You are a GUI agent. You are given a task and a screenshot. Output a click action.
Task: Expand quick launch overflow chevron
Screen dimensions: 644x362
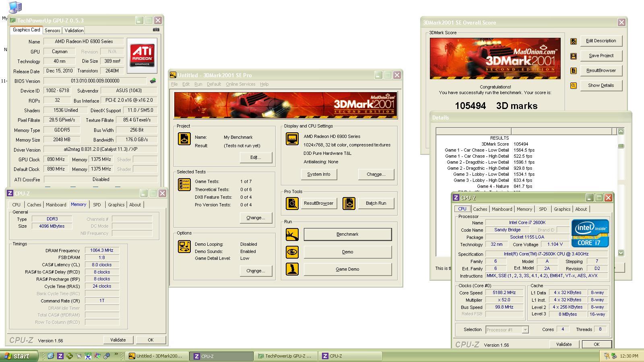(x=116, y=355)
